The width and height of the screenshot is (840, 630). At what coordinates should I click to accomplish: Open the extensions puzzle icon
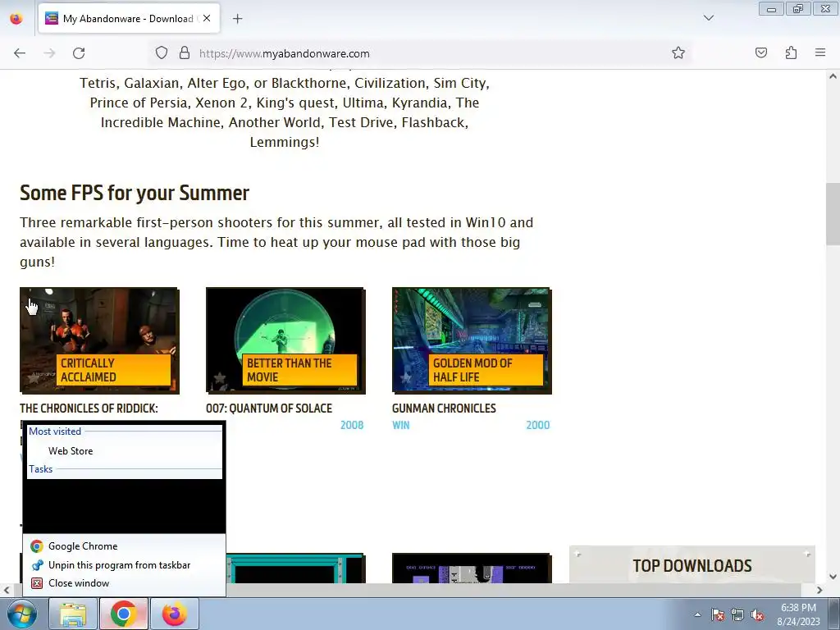[791, 53]
